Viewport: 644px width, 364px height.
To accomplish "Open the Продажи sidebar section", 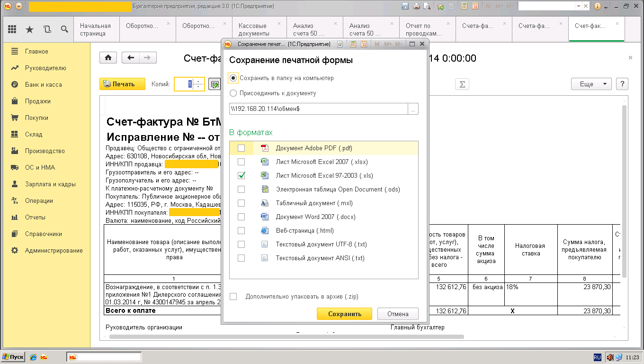I will [x=37, y=101].
